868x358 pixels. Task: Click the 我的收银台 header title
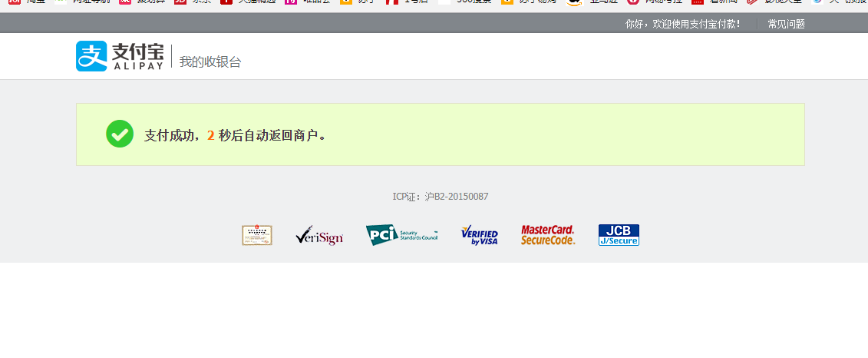point(210,62)
